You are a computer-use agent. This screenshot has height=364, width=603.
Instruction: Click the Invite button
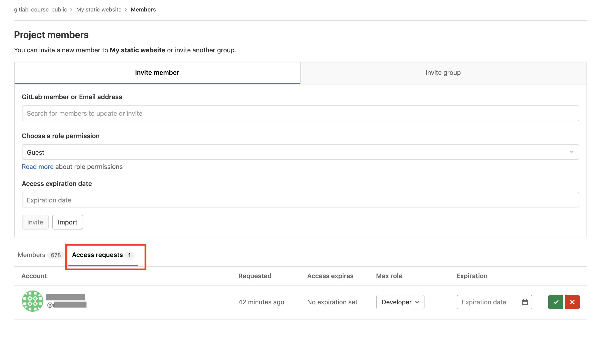(35, 222)
